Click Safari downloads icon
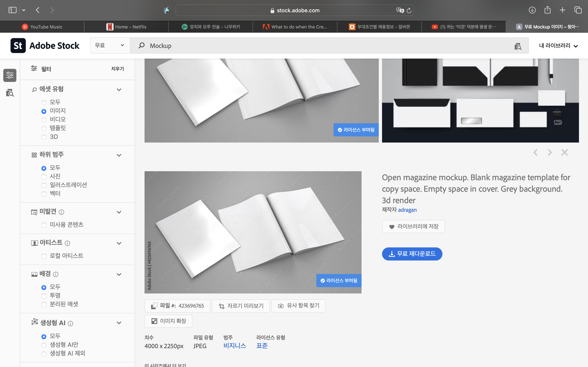Screen dimensions: 588x367 (532, 10)
